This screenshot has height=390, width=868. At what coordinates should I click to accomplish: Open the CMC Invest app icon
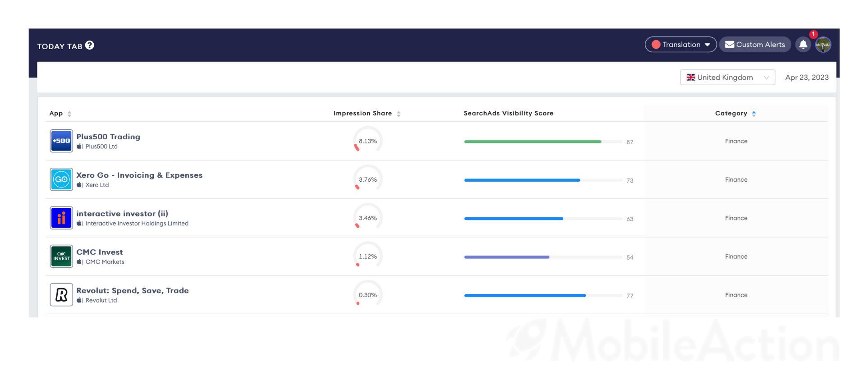tap(61, 257)
